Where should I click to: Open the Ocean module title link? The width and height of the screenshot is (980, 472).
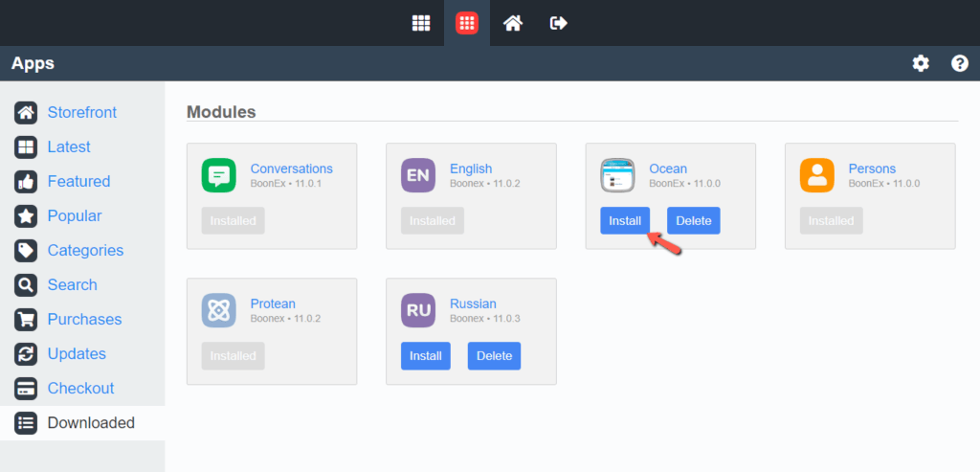(x=668, y=169)
